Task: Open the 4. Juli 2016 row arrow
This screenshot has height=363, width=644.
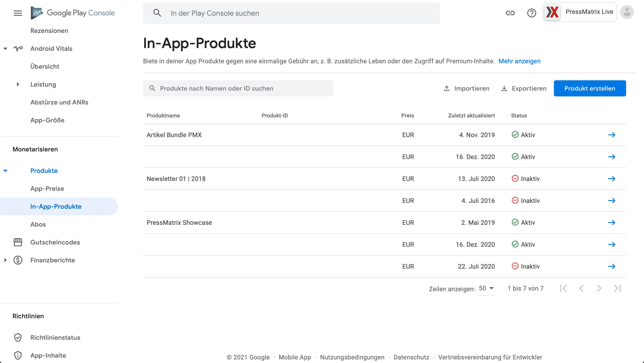Action: (612, 201)
